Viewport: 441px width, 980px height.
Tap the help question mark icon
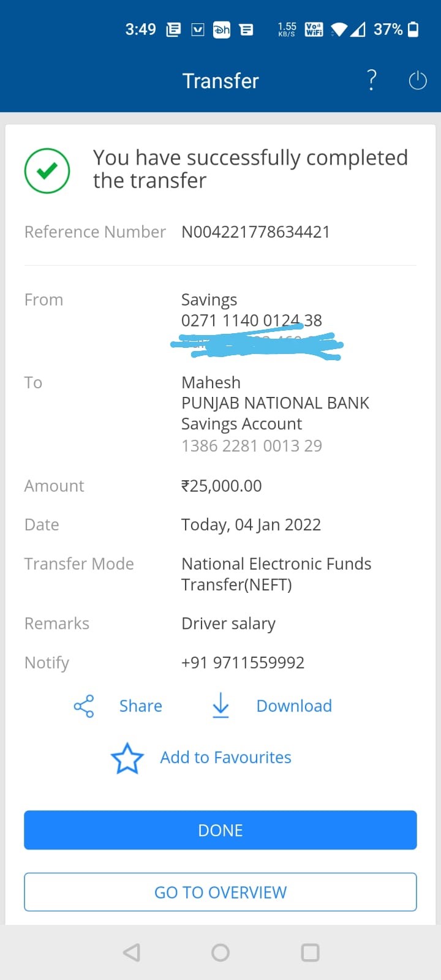[x=371, y=80]
